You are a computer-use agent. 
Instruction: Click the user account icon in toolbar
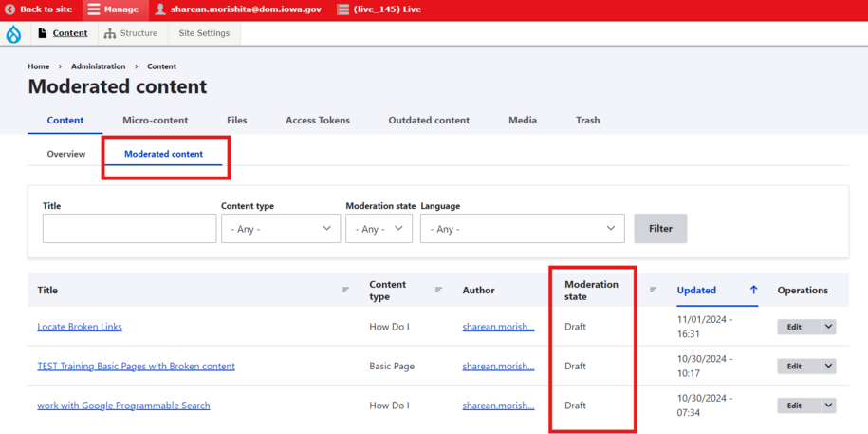(160, 9)
